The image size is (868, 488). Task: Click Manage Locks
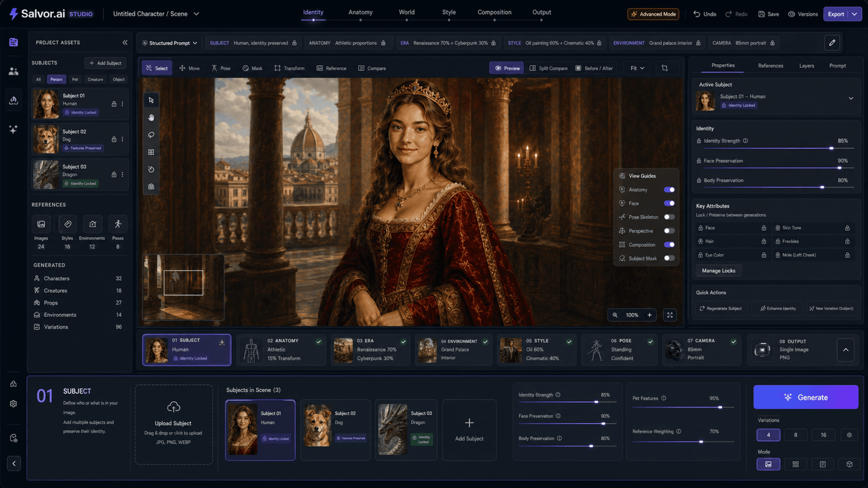(x=718, y=271)
